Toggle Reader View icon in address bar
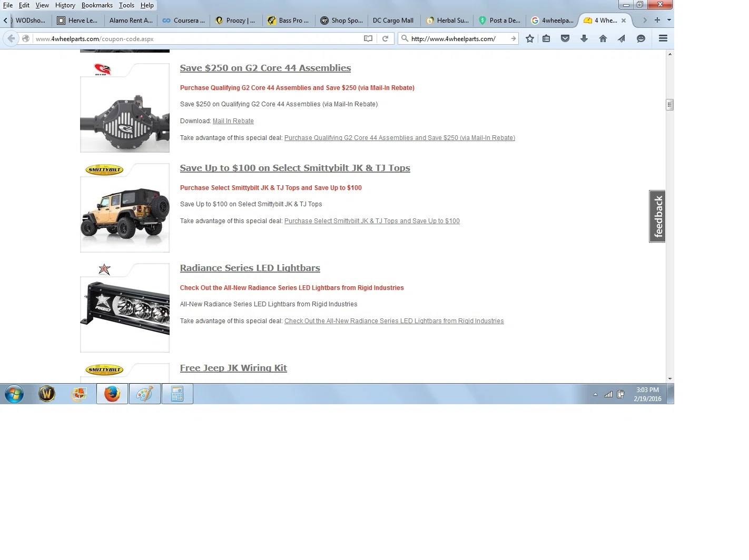The height and width of the screenshot is (560, 749). [368, 38]
